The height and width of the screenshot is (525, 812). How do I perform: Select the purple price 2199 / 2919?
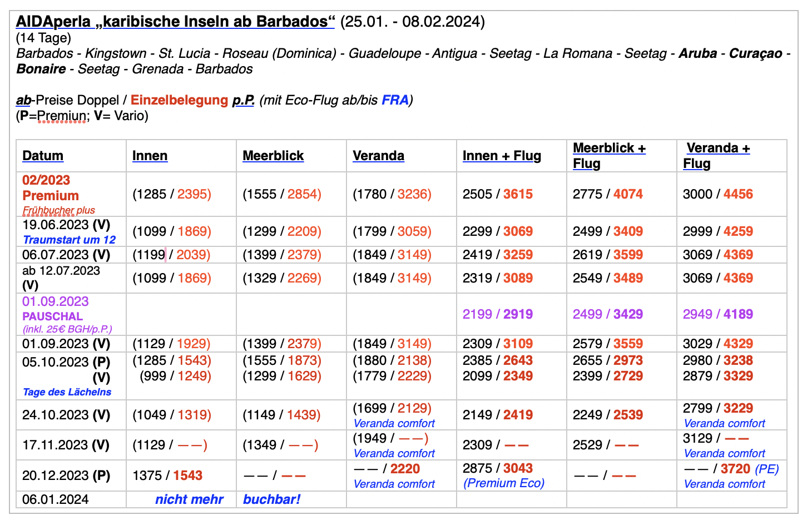coord(497,314)
